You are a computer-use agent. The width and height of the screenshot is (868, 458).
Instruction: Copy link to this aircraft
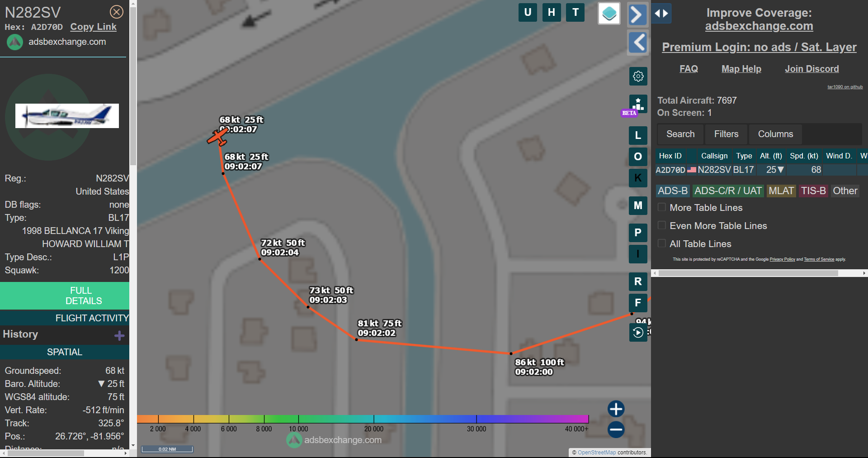(x=94, y=27)
